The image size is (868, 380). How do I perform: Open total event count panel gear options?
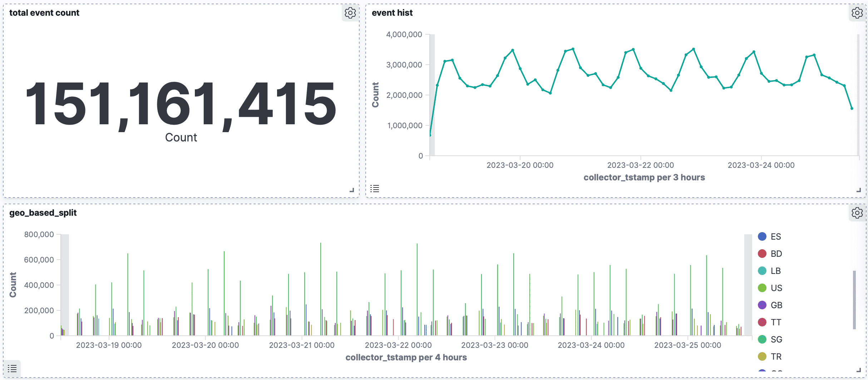(350, 13)
